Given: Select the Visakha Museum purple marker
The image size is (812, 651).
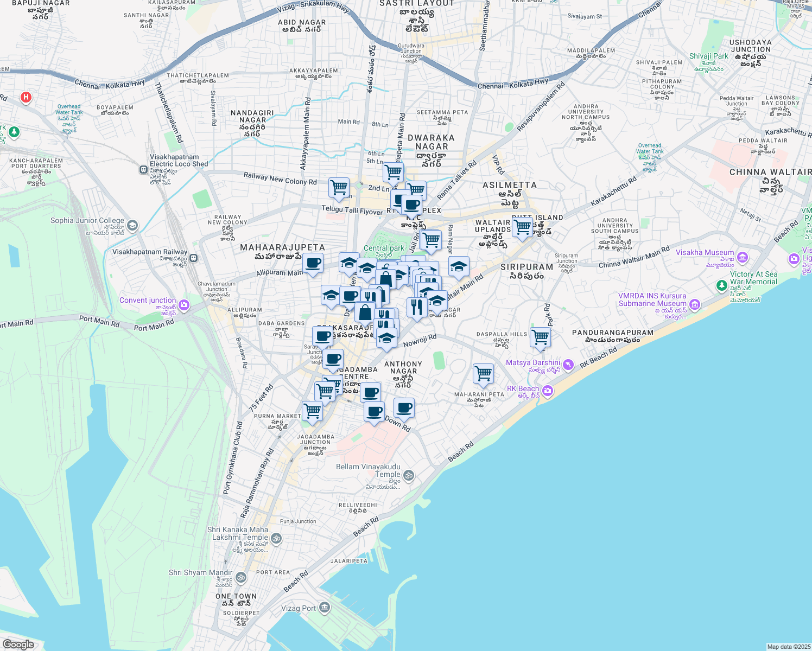Looking at the screenshot, I should [742, 257].
